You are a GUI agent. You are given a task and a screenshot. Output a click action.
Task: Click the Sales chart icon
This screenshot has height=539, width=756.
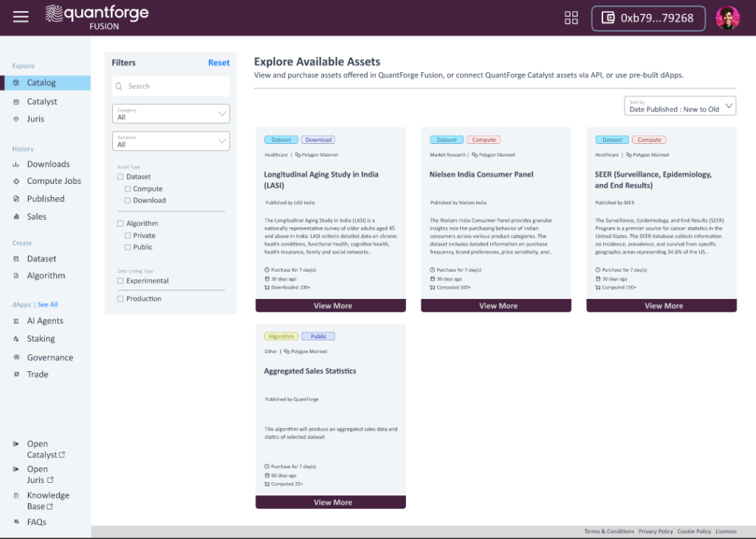pos(16,217)
